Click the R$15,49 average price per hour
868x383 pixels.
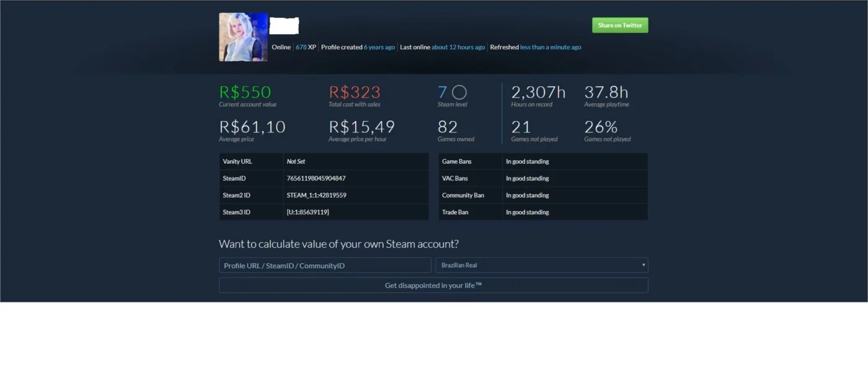coord(361,127)
